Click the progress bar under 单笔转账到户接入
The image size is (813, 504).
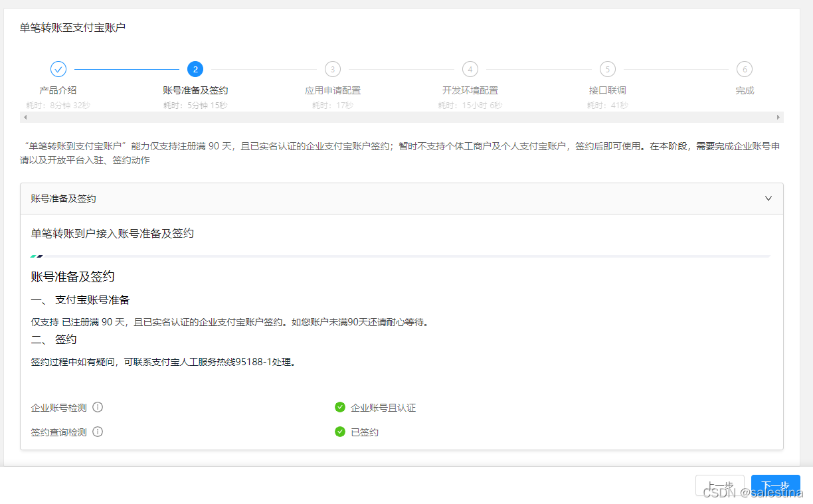coord(401,256)
